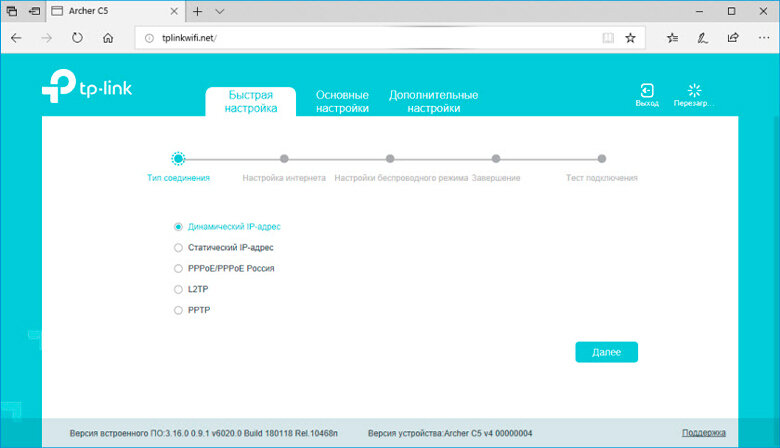Click Настройки беспроводного режима step dot
780x448 pixels.
[x=390, y=159]
